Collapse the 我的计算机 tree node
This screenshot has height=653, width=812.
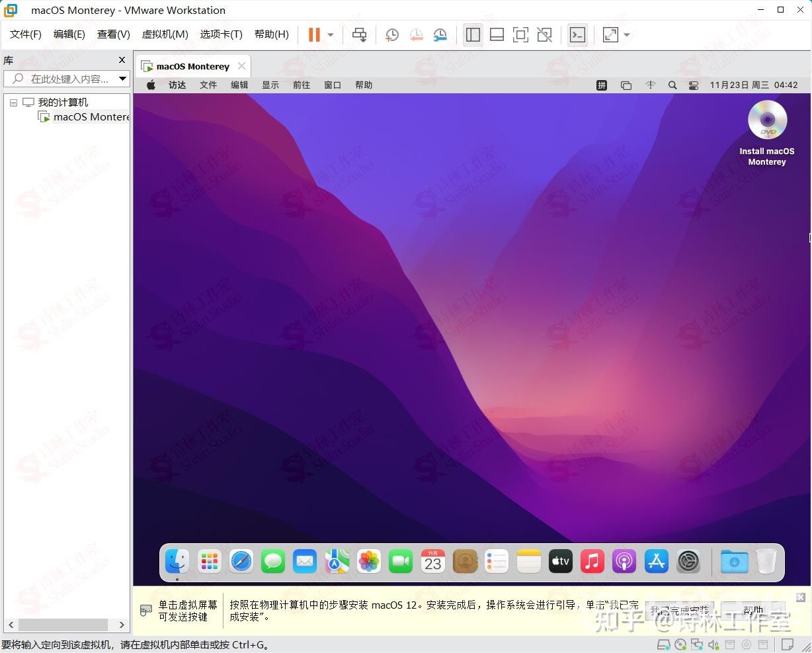coord(13,102)
